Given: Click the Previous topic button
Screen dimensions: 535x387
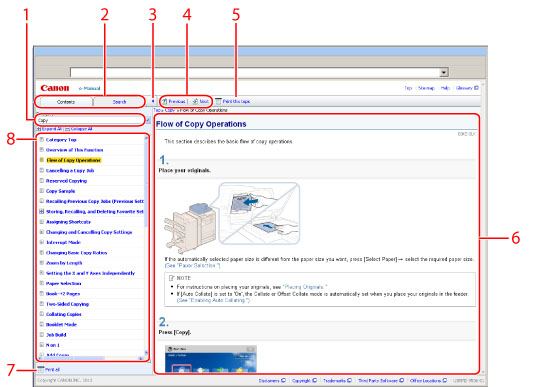Looking at the screenshot, I should 174,101.
